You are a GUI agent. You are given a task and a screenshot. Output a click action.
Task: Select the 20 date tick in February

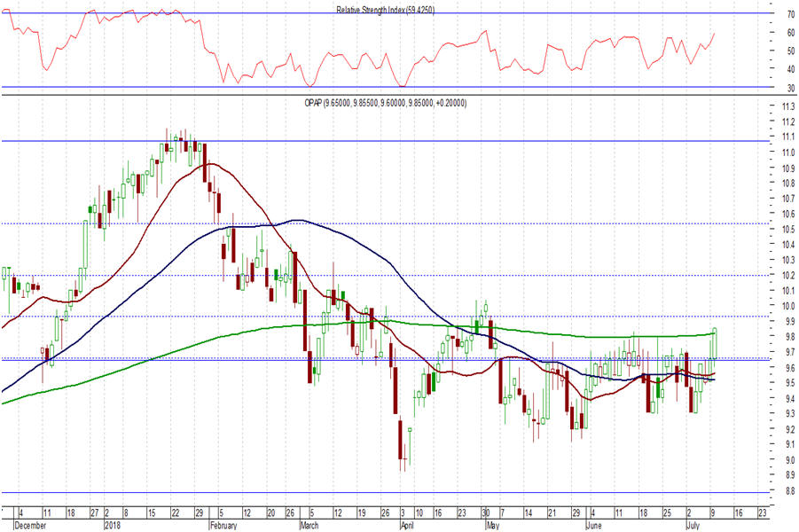pyautogui.click(x=270, y=513)
